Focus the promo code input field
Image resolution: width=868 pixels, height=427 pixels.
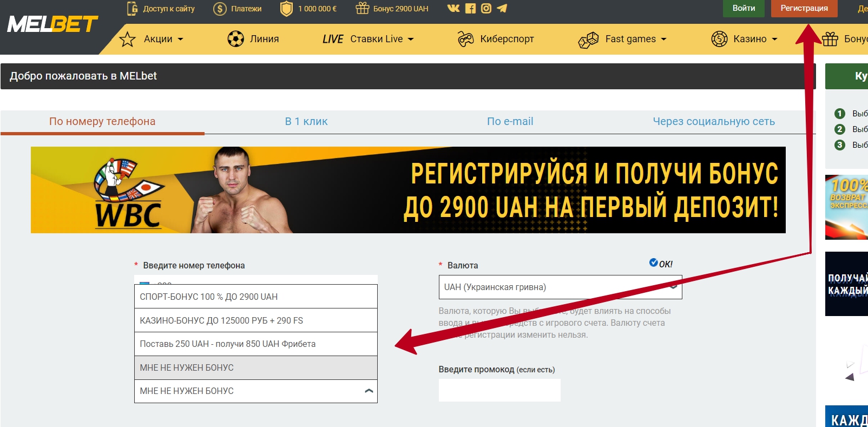499,390
